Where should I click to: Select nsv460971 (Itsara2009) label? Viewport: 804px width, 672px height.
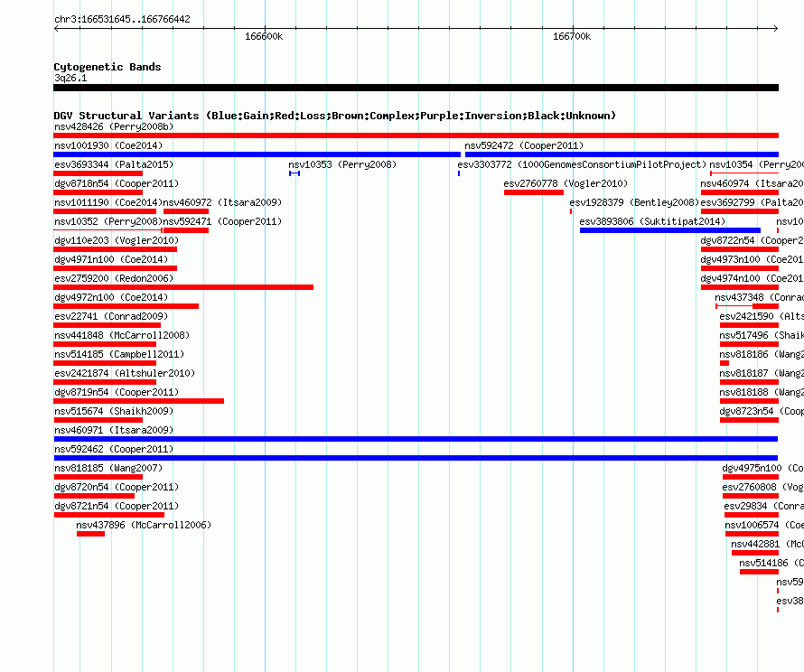pos(114,430)
